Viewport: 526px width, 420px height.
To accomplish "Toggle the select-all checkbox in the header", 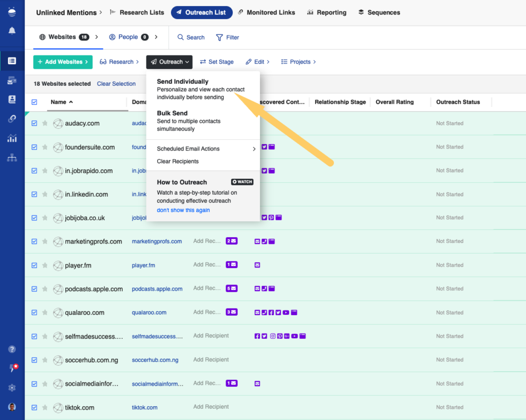I will pos(34,102).
